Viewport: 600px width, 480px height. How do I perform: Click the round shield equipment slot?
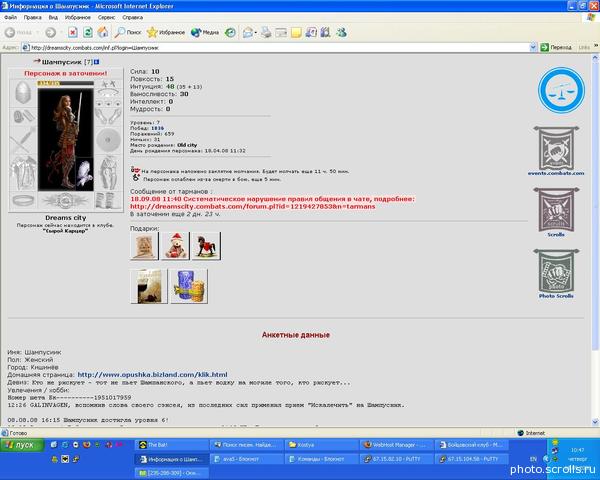(108, 140)
